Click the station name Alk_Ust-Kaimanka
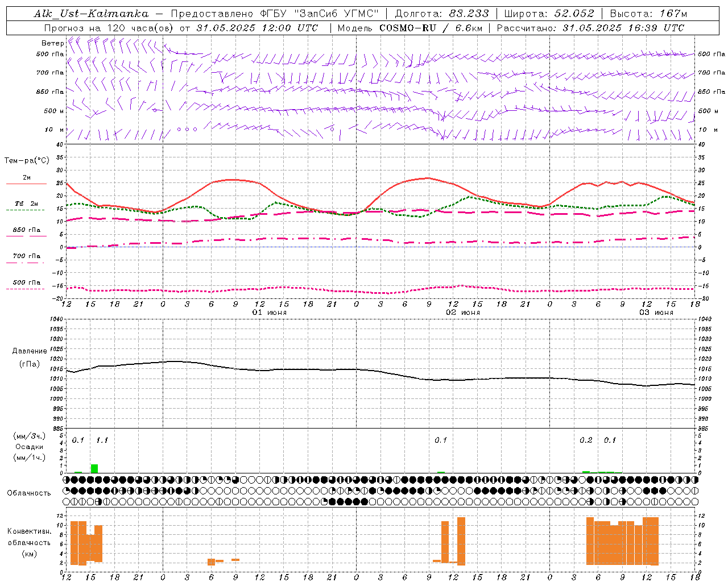The width and height of the screenshot is (728, 582). click(92, 14)
